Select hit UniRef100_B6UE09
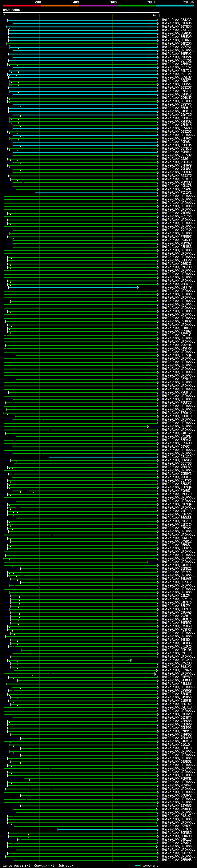The image size is (197, 868). point(177,37)
